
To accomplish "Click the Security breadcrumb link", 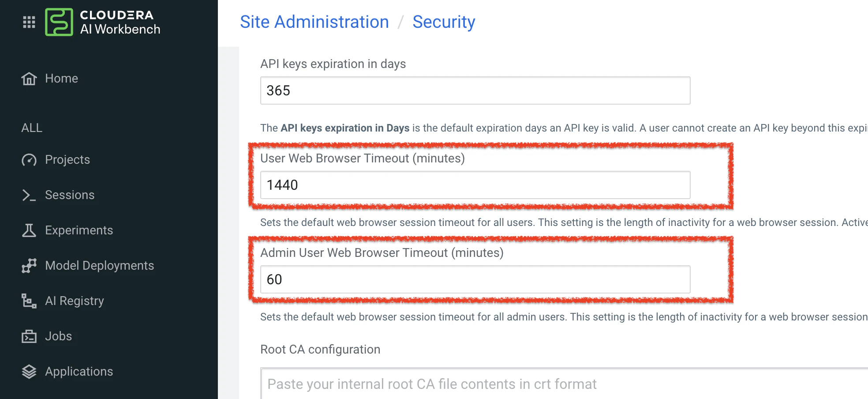I will tap(444, 22).
